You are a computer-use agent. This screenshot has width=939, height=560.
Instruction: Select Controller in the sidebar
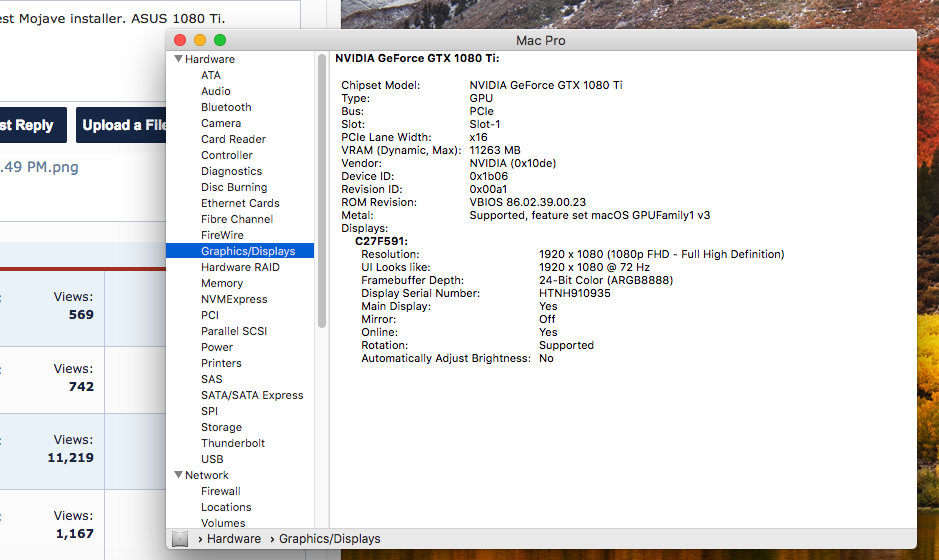[x=227, y=155]
